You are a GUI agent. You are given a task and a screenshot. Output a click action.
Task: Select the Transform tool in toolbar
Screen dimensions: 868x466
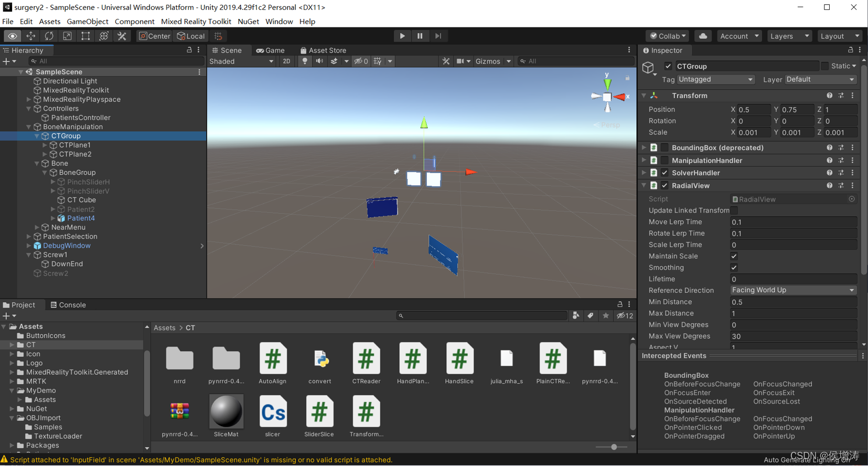pos(104,36)
